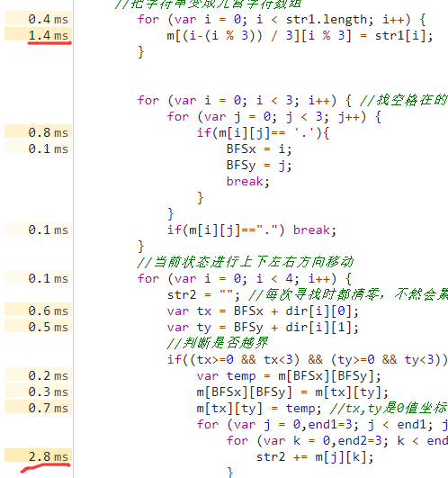Click the for loop with end1=3

[322, 424]
